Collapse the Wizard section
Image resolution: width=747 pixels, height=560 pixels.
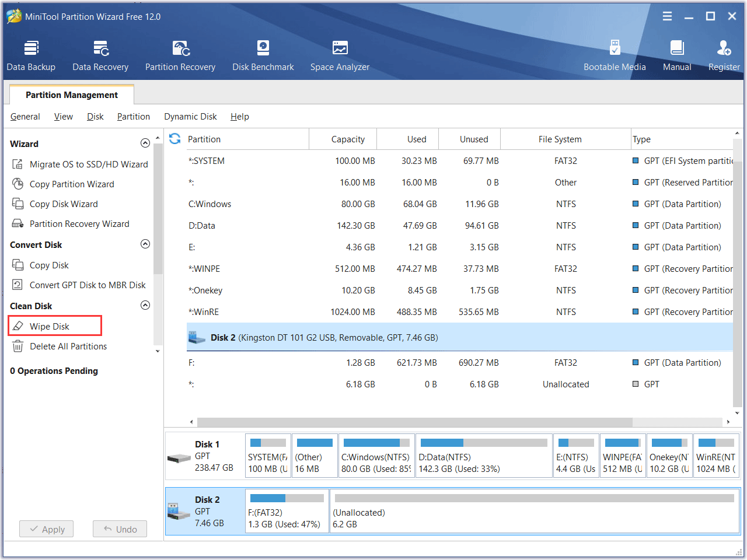[x=145, y=143]
